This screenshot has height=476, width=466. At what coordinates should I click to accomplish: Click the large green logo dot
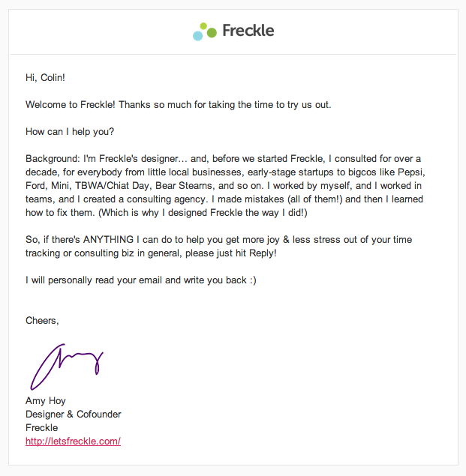point(212,32)
